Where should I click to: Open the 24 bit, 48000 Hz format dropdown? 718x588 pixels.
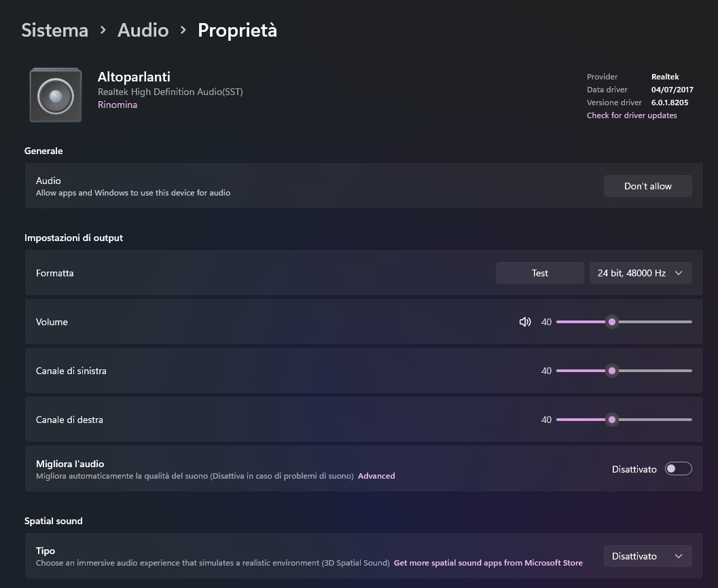640,273
